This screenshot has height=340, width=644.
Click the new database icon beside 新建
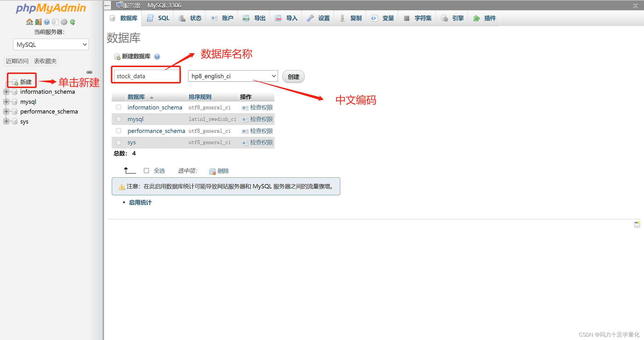(x=15, y=82)
